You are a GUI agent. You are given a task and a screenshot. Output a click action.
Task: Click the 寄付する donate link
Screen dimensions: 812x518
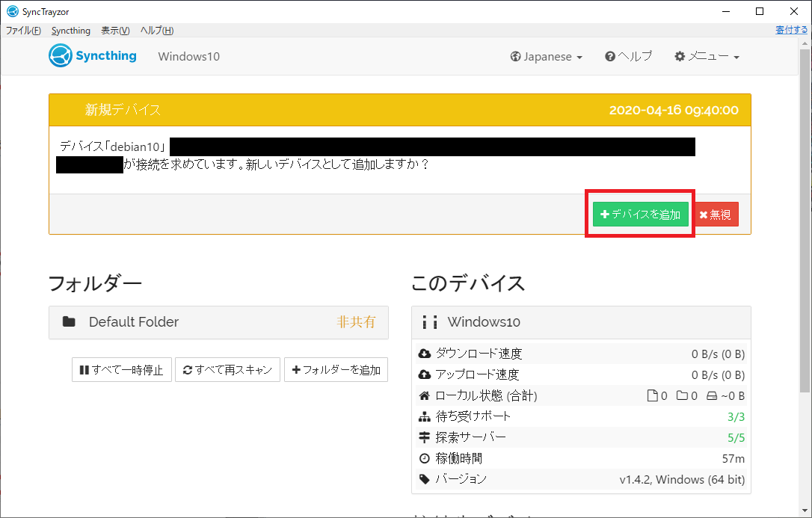pos(791,30)
